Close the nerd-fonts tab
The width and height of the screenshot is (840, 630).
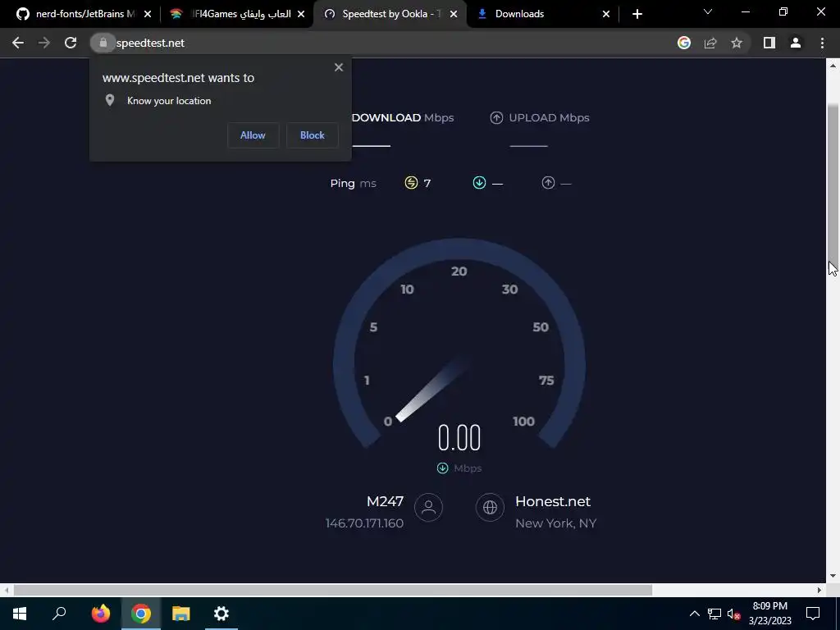coord(148,14)
